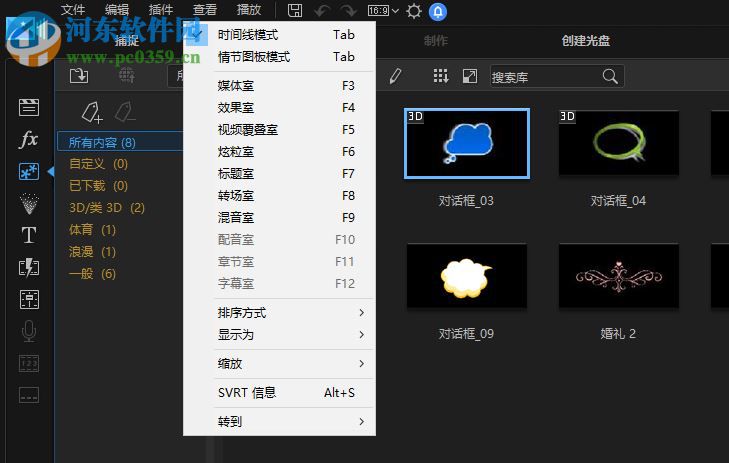Open the fx Effect Room icon
This screenshot has height=463, width=729.
(x=29, y=139)
